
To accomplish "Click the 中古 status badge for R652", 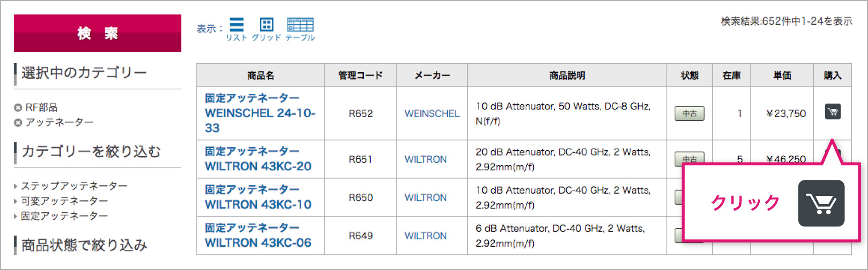I will (x=689, y=113).
